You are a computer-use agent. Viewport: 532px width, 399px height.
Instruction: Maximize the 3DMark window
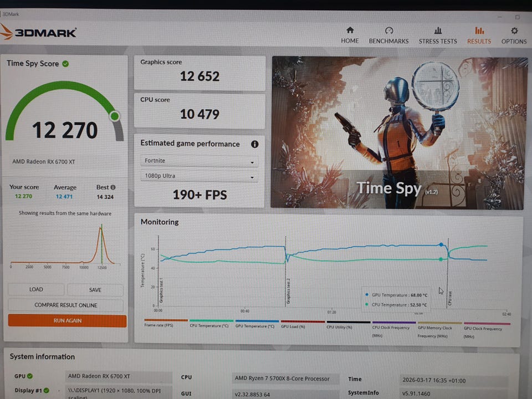517,17
